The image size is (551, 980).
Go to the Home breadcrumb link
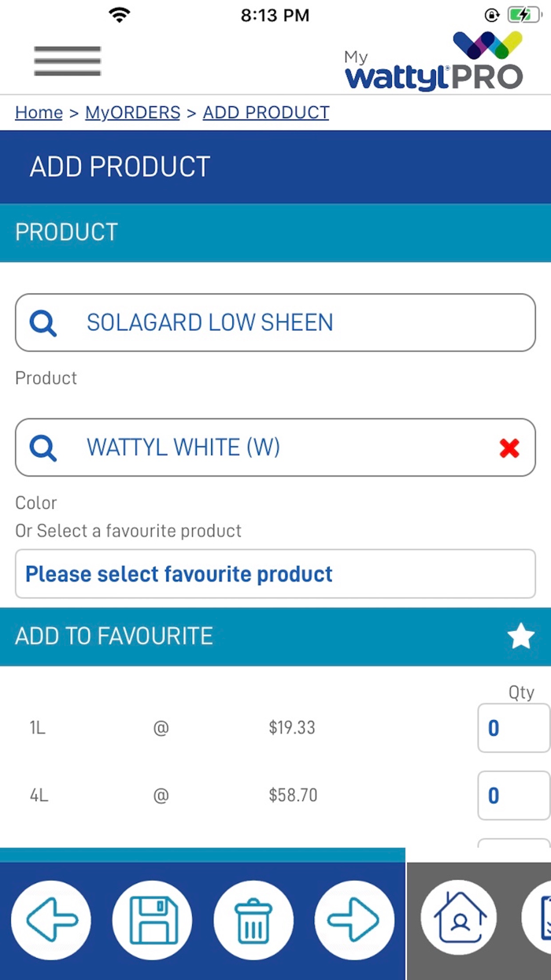click(39, 113)
